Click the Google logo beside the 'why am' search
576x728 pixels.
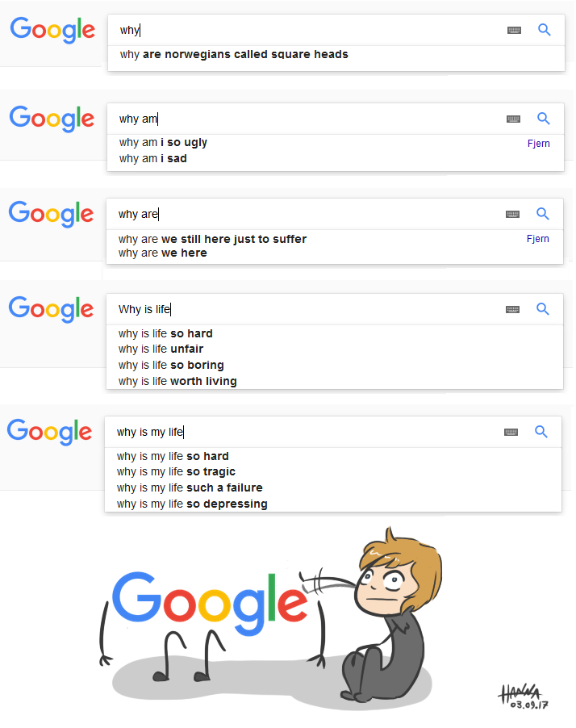pyautogui.click(x=52, y=119)
